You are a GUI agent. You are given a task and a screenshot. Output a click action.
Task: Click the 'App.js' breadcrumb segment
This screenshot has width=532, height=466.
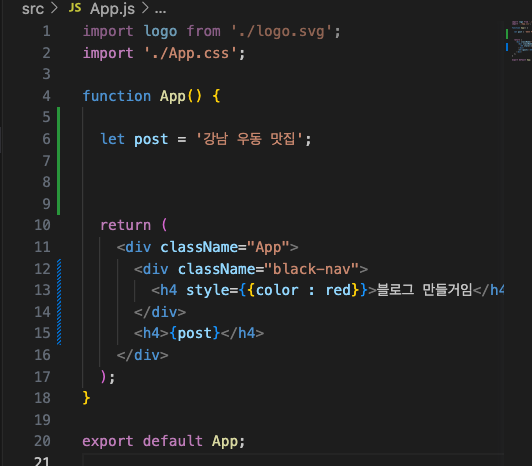112,9
